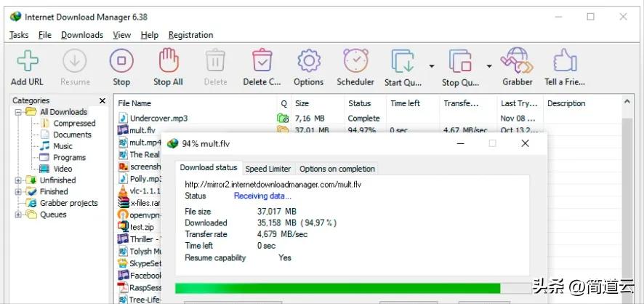Launch the Grabber tool icon
The height and width of the screenshot is (304, 644).
[x=517, y=60]
